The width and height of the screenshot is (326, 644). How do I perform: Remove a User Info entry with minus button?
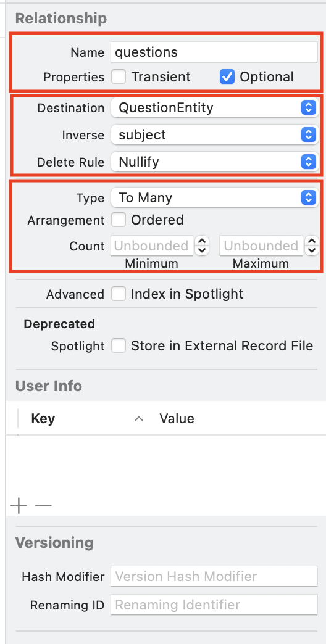tap(44, 505)
